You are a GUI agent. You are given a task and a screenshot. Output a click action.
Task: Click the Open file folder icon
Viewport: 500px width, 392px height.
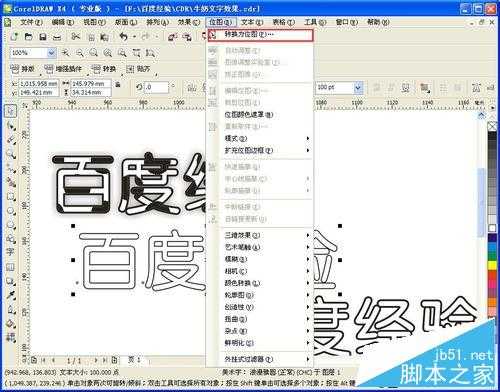[x=28, y=36]
